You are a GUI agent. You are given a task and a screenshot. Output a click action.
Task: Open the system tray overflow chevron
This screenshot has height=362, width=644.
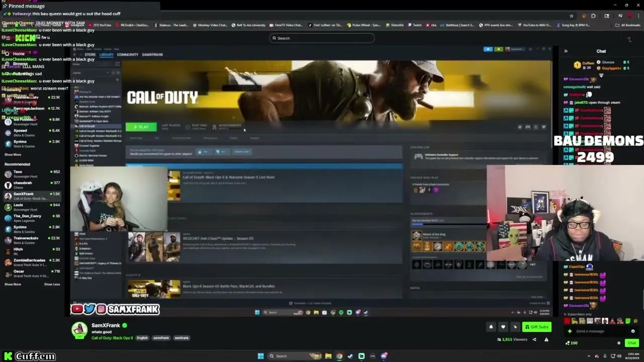point(589,356)
